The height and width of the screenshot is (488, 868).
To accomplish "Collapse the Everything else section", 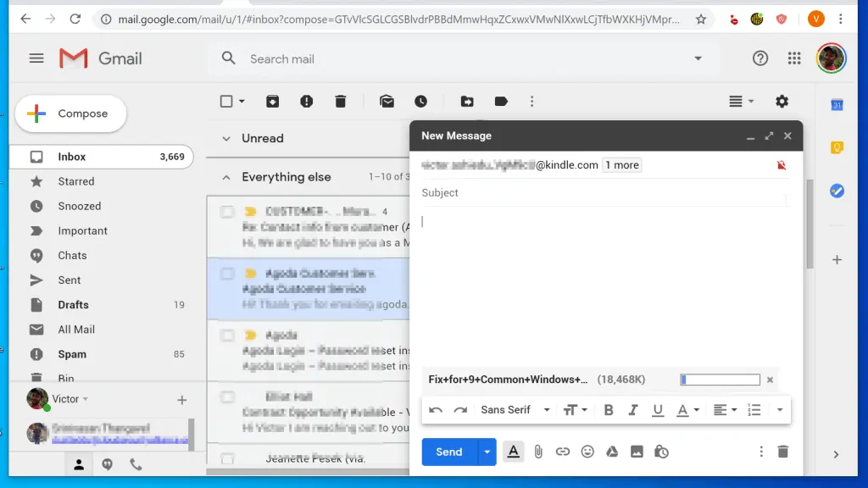I will pos(226,177).
